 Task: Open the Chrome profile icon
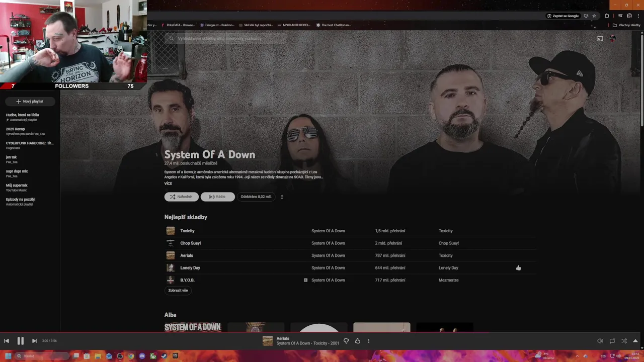(x=629, y=16)
